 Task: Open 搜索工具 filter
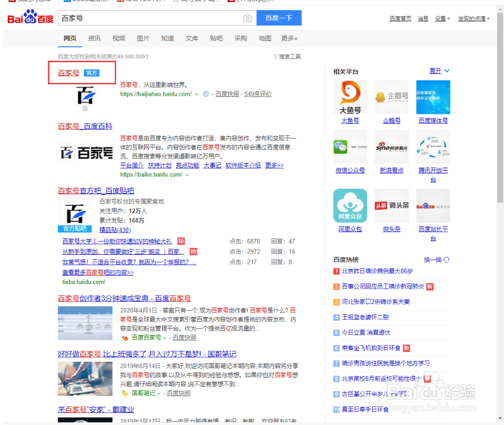pos(287,56)
